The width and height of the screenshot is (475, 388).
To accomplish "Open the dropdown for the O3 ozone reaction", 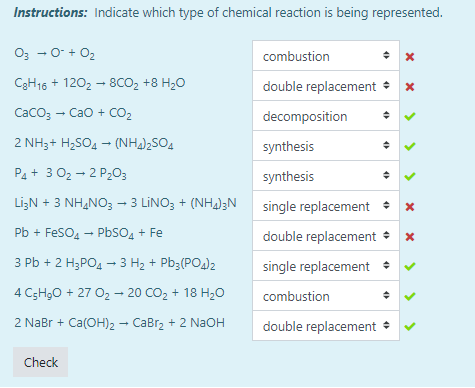I will coord(326,56).
